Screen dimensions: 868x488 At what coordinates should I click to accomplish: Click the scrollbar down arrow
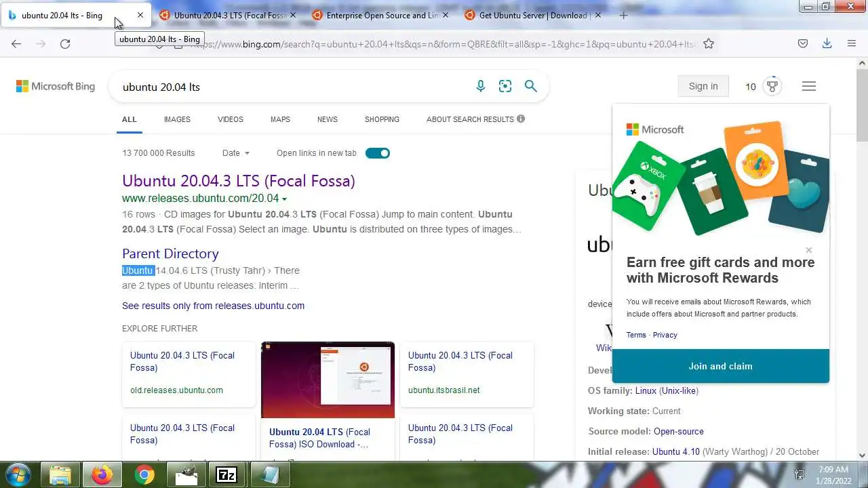pyautogui.click(x=862, y=455)
